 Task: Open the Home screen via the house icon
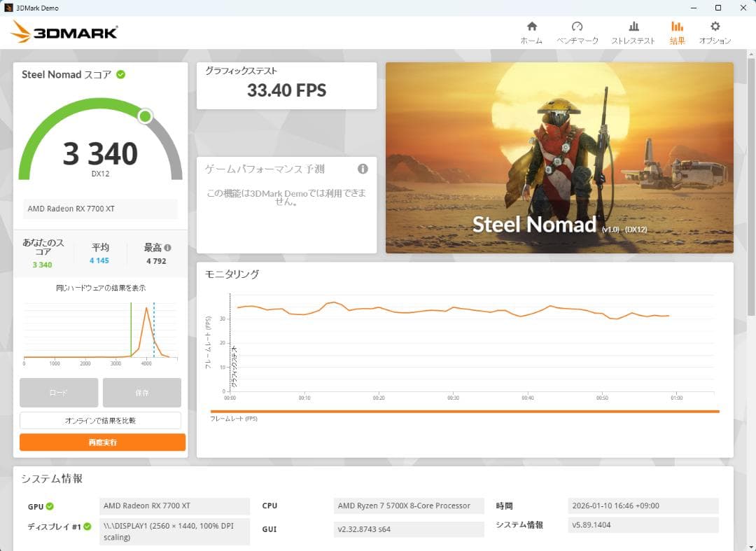click(x=532, y=29)
